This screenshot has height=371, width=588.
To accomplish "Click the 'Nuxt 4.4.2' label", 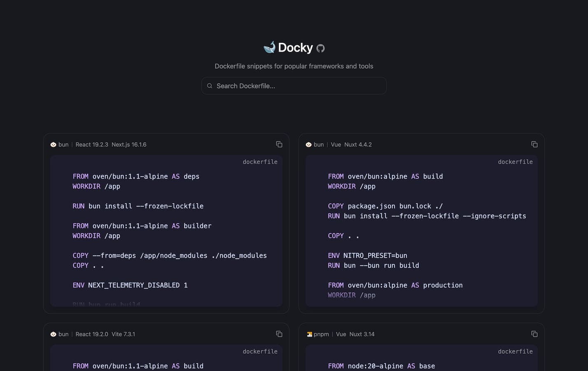I will point(358,145).
